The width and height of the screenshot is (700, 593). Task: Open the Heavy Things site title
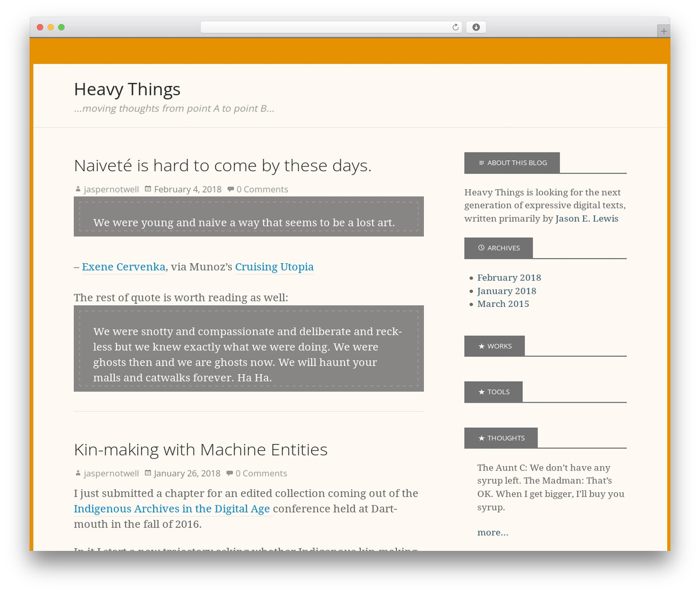127,89
